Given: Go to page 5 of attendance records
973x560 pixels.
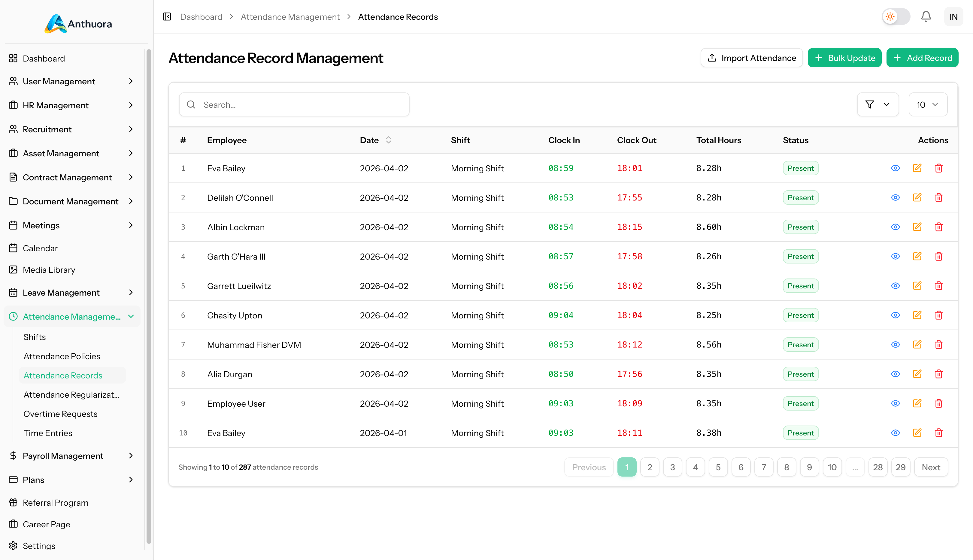Looking at the screenshot, I should point(718,467).
